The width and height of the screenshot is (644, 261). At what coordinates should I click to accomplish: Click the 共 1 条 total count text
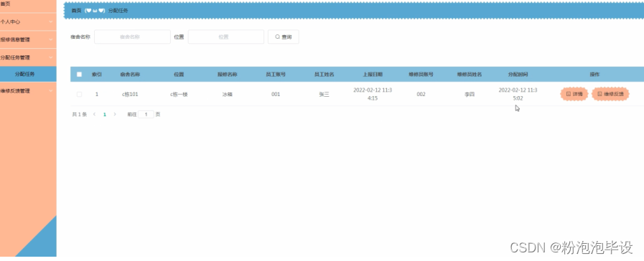coord(79,115)
